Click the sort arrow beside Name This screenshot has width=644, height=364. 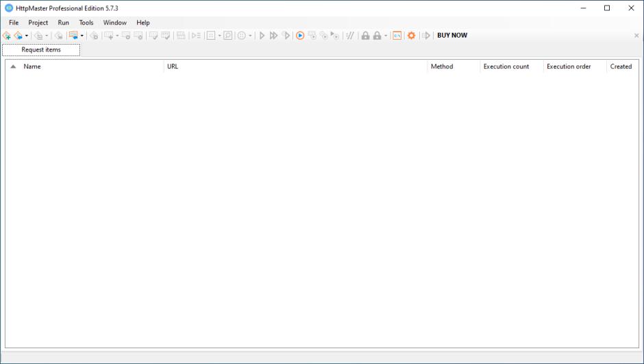point(13,66)
